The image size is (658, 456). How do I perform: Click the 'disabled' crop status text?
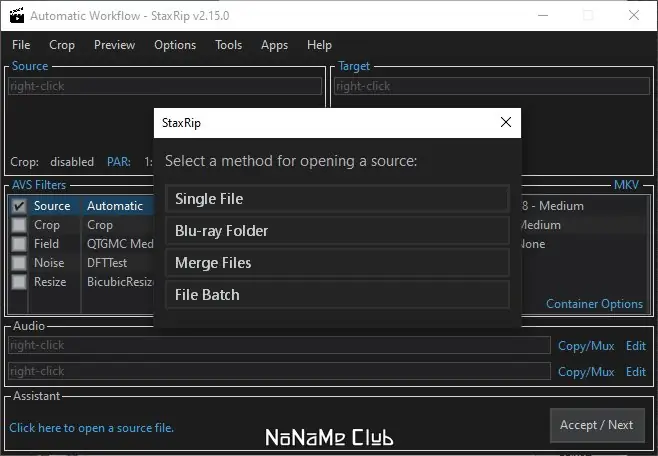[72, 162]
